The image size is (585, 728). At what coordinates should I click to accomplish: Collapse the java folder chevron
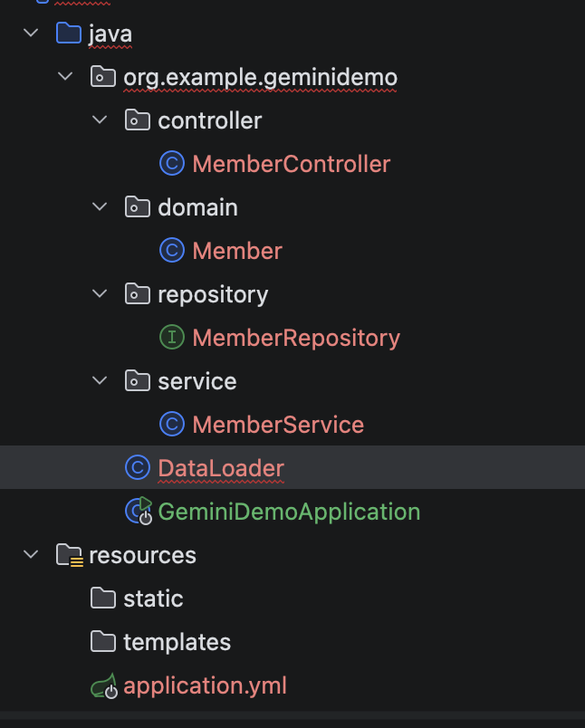coord(31,34)
